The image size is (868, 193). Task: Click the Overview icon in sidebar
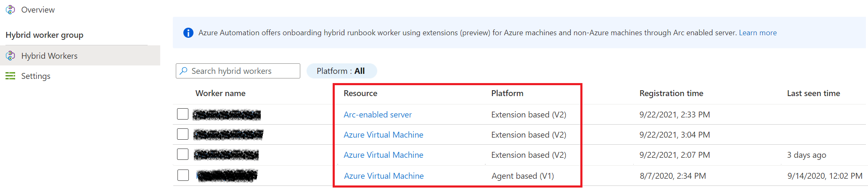point(11,10)
